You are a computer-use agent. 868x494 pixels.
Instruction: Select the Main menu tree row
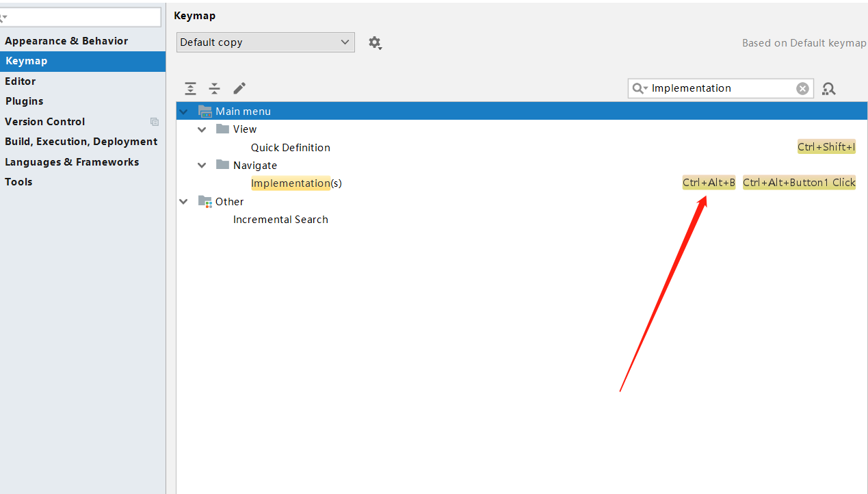[x=522, y=111]
